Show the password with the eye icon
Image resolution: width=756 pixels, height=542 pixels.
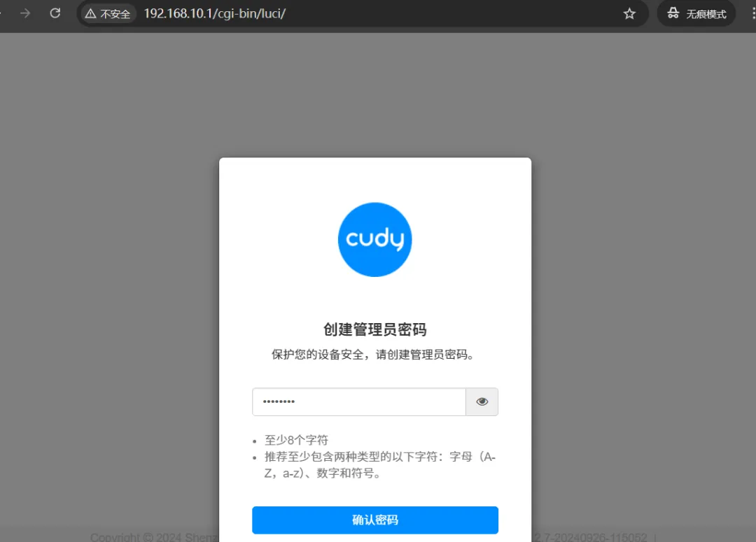pyautogui.click(x=482, y=402)
